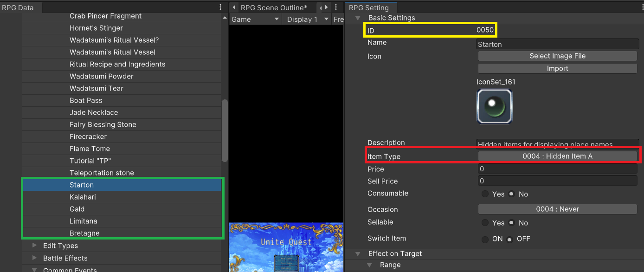Collapse the Basic Settings section

point(358,18)
